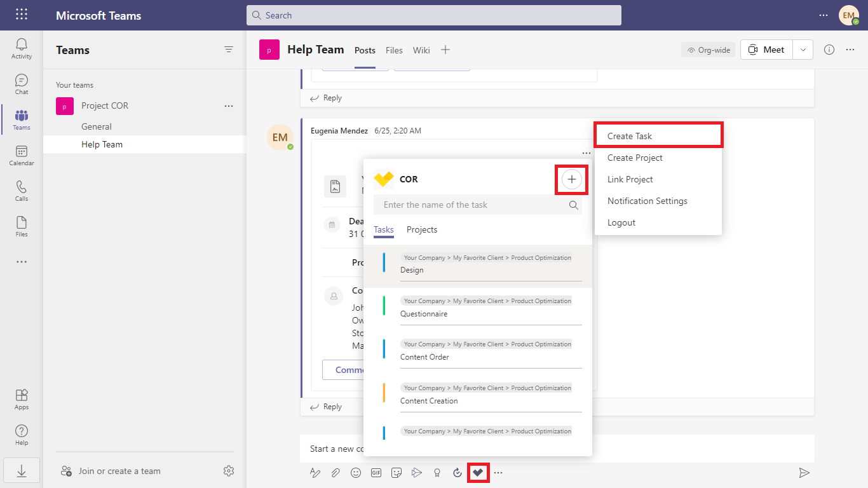Switch to the Tasks tab
This screenshot has height=488, width=868.
(x=384, y=230)
